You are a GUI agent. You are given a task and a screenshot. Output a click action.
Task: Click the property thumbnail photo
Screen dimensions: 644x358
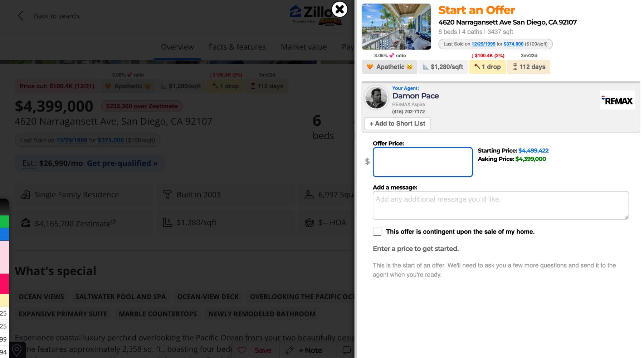pyautogui.click(x=396, y=27)
